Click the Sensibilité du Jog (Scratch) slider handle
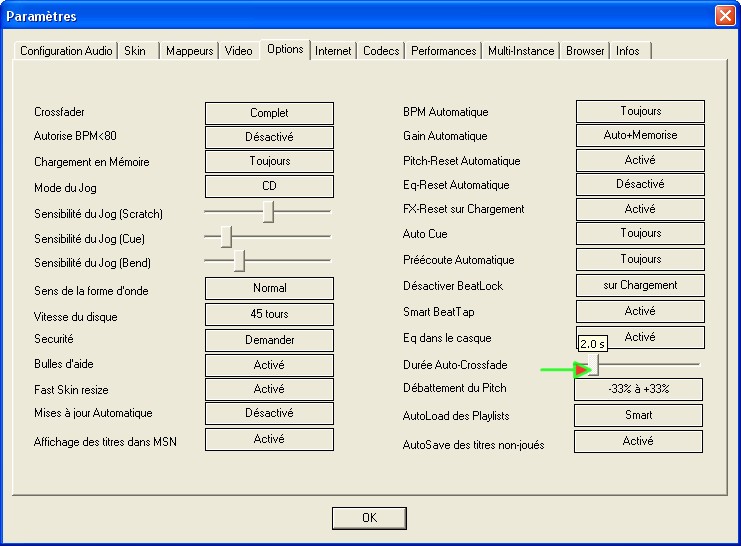This screenshot has height=546, width=741. (268, 211)
